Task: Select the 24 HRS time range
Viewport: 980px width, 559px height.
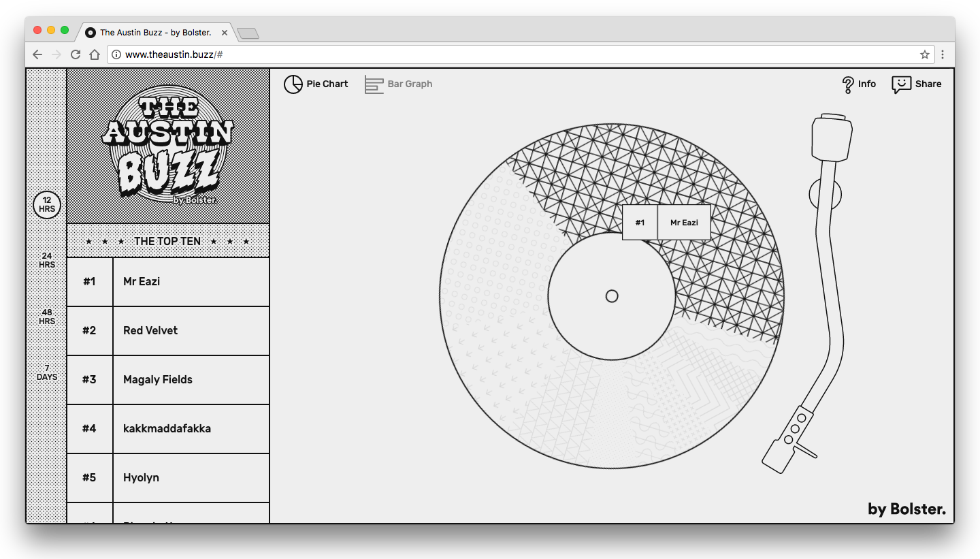Action: 47,260
